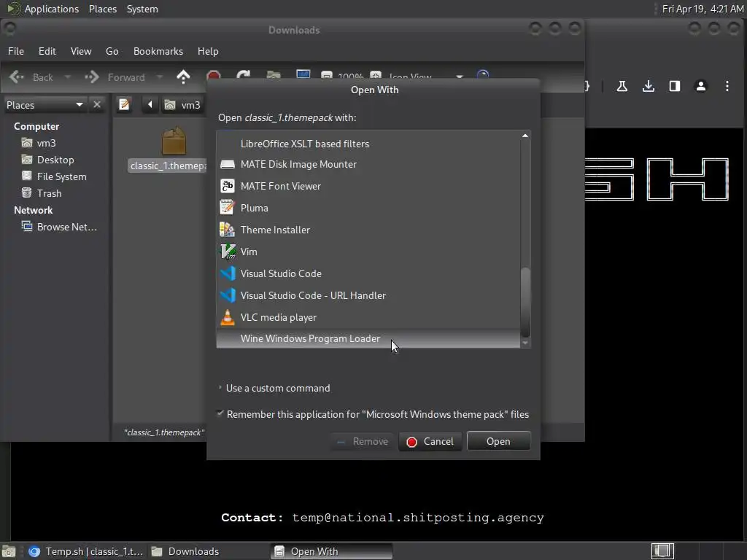This screenshot has width=747, height=560.
Task: Select classic_1.themepack file icon
Action: point(174,141)
